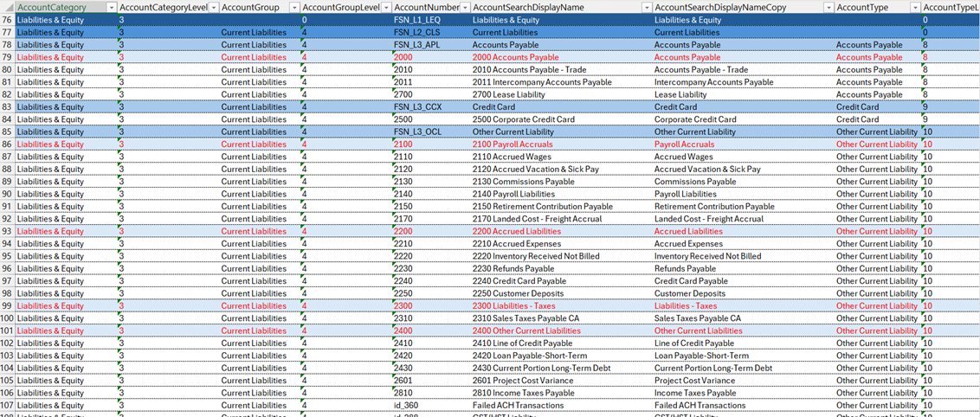Expand the AccountSearchDisplayName filter arrow
The height and width of the screenshot is (417, 980).
point(646,7)
